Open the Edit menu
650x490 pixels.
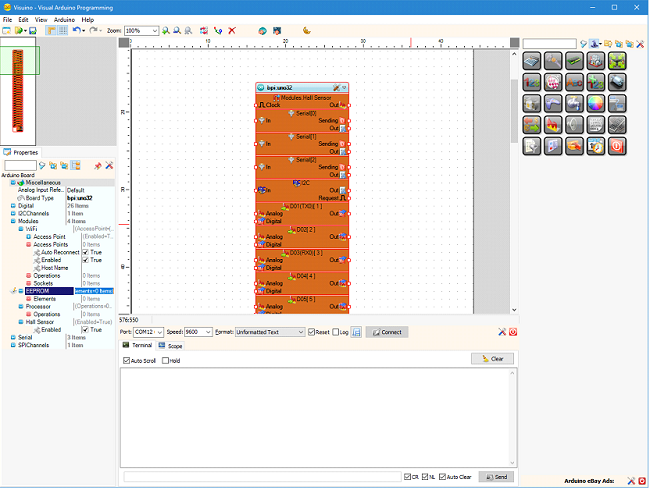pyautogui.click(x=23, y=20)
